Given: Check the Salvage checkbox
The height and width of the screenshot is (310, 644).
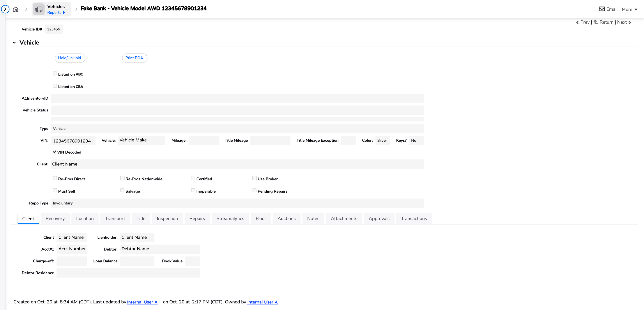Looking at the screenshot, I should (x=122, y=190).
